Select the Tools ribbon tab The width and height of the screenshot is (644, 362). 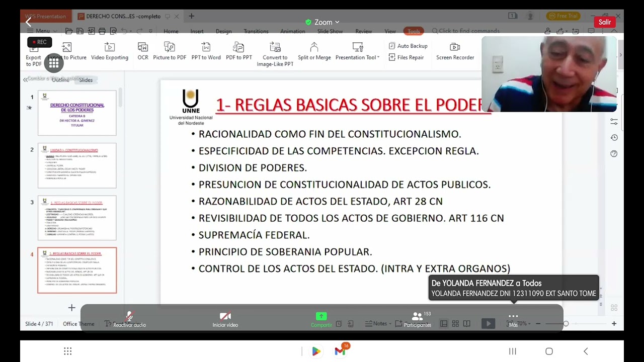414,31
